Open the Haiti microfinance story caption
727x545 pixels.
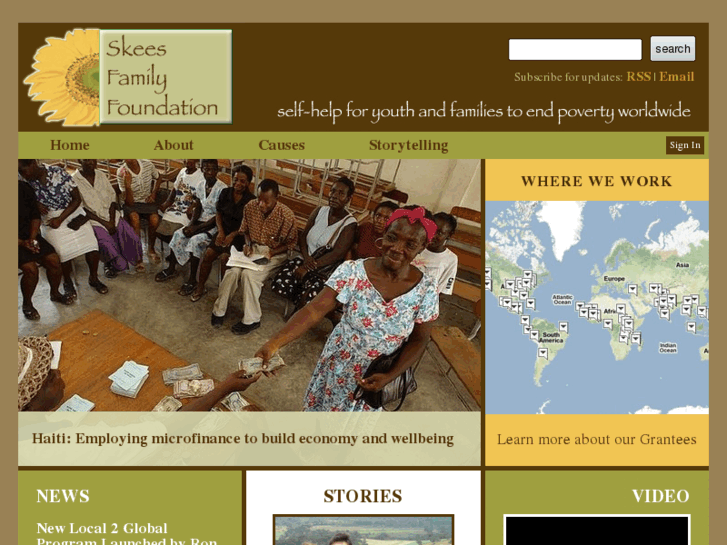(x=242, y=439)
